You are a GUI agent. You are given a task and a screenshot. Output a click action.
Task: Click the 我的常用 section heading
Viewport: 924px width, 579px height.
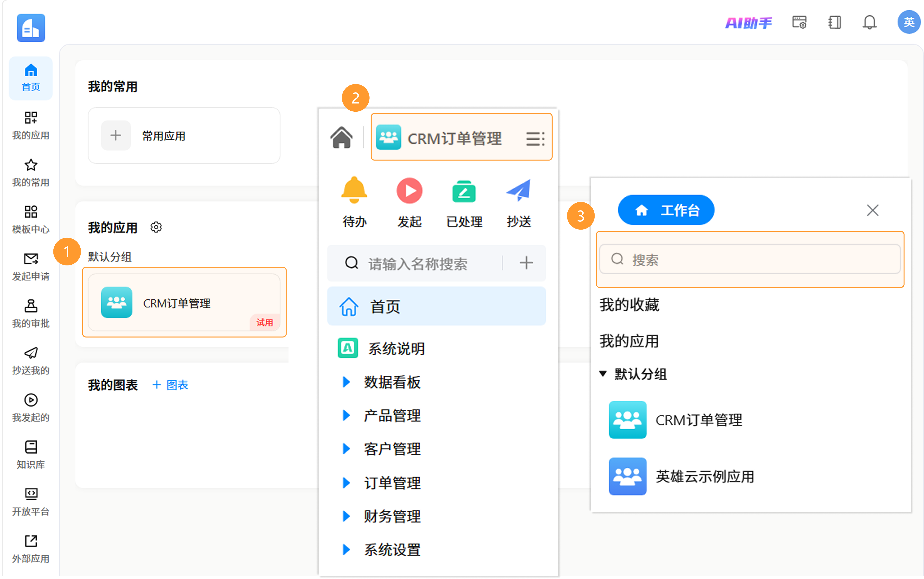[113, 87]
